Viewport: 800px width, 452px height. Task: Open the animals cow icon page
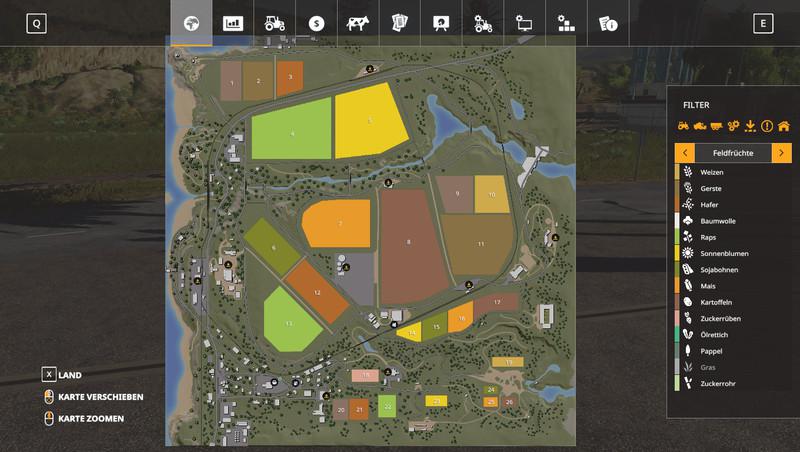click(x=357, y=23)
